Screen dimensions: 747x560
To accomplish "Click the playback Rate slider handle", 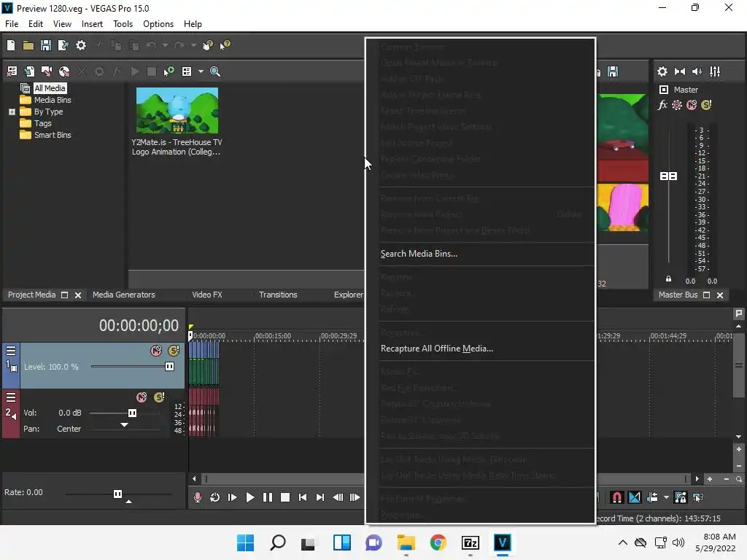I will 117,494.
